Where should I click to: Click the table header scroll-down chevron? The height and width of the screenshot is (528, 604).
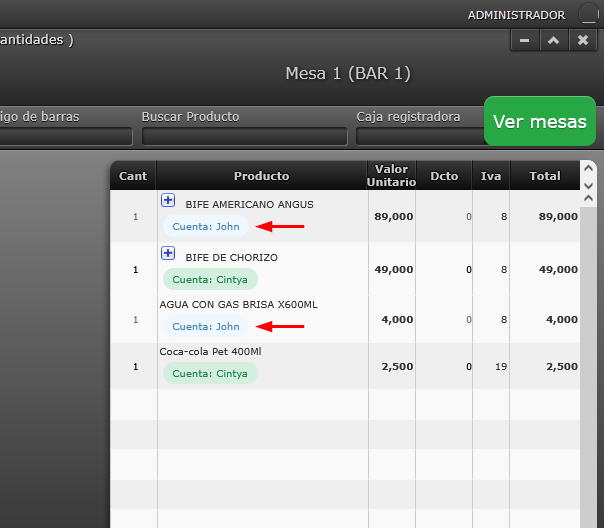588,186
